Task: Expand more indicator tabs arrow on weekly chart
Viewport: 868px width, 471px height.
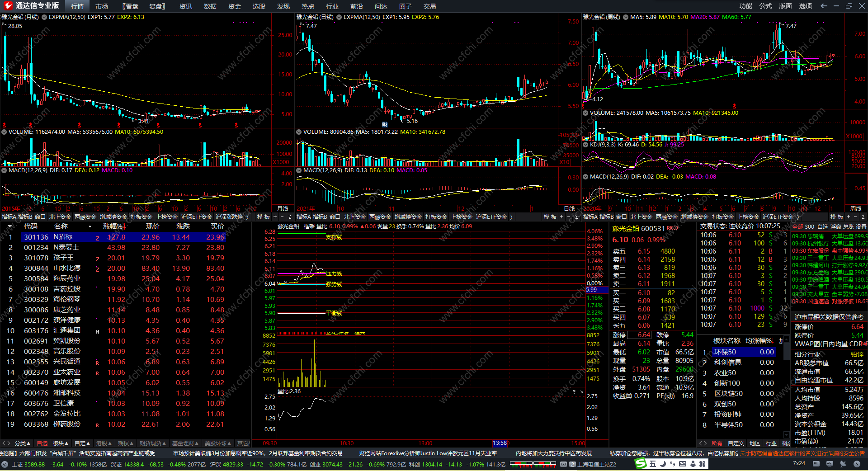Action: pyautogui.click(x=798, y=217)
